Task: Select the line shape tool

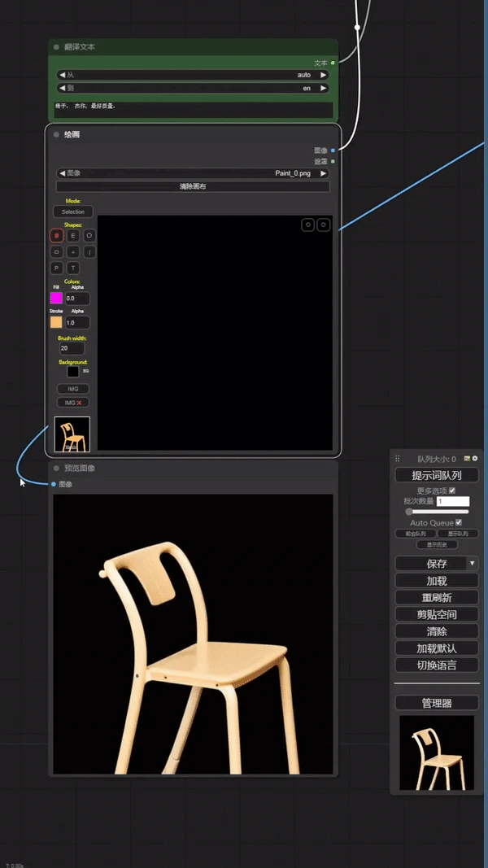Action: click(x=89, y=252)
